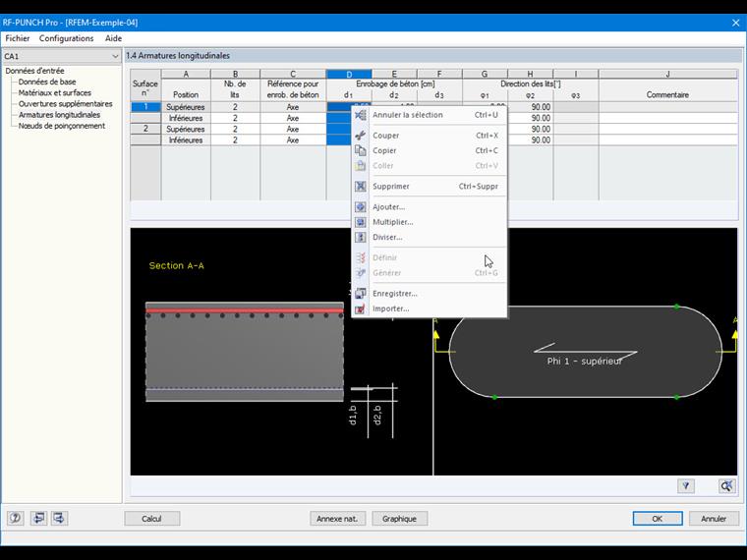Click column D header in table
This screenshot has height=560, width=747.
click(x=349, y=74)
